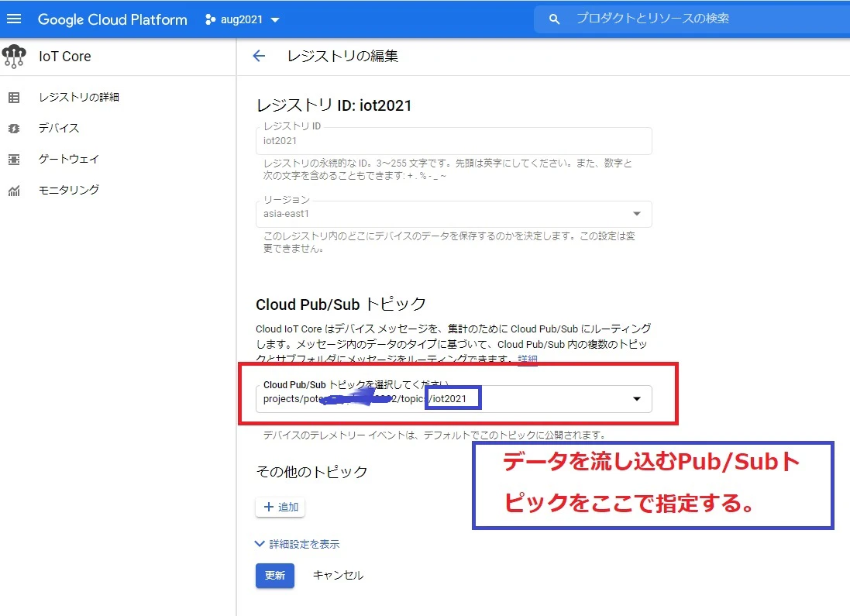Focus the products and resources search field
Screen dimensions: 850x616
point(691,19)
